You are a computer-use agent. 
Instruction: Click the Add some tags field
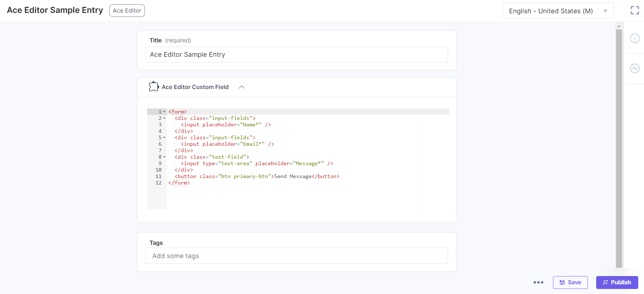pos(296,256)
